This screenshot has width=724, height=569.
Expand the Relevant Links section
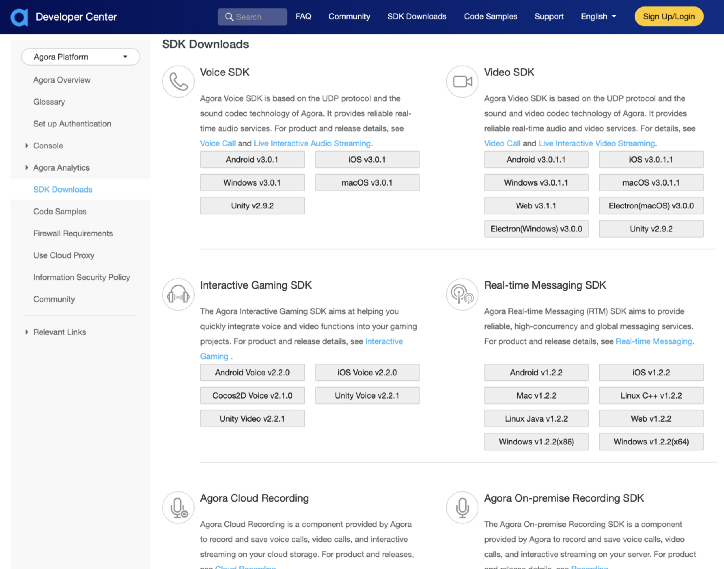pos(26,332)
